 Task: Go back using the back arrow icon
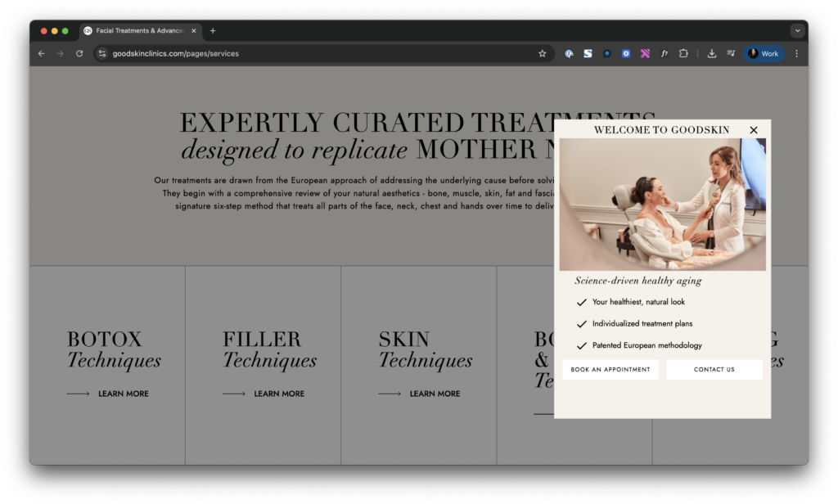[x=41, y=53]
